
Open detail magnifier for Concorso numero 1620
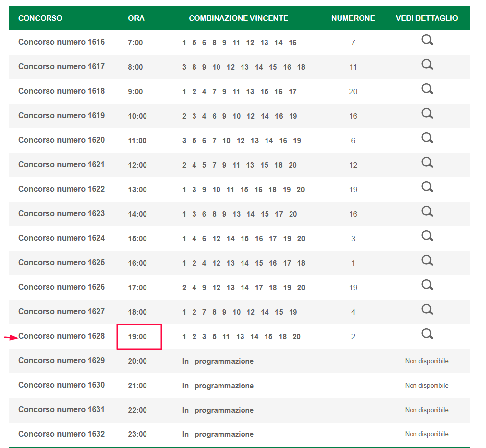[427, 138]
